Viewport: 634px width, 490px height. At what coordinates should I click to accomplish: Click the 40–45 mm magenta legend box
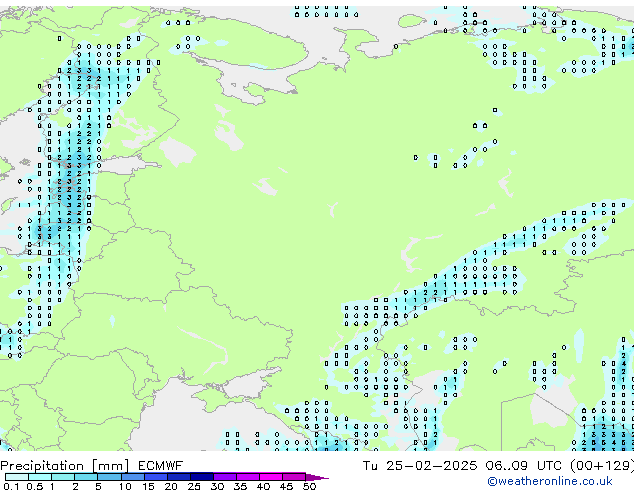(x=271, y=477)
